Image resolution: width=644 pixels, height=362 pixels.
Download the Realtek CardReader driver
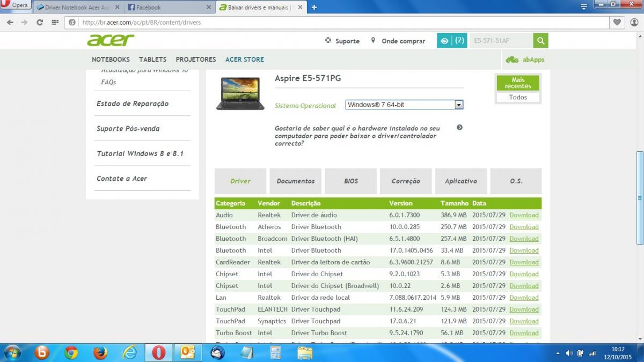click(x=524, y=262)
